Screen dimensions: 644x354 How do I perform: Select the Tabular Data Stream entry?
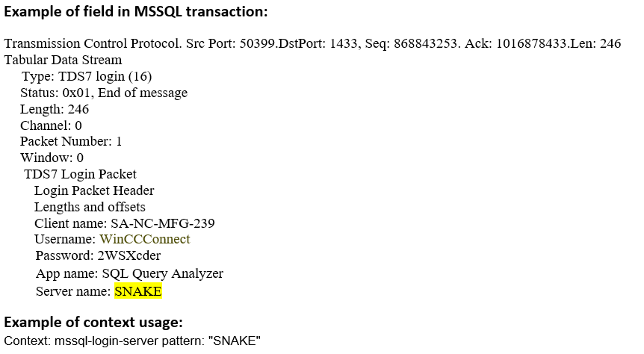pyautogui.click(x=63, y=60)
